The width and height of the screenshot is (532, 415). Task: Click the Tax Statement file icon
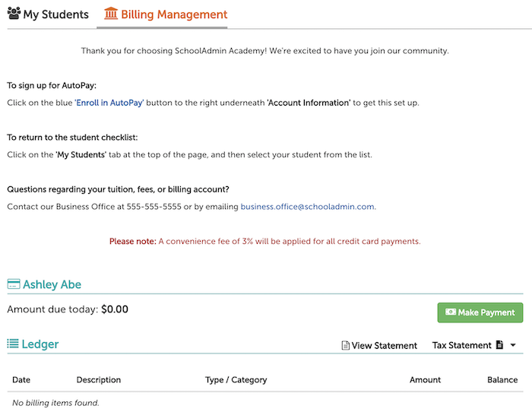(x=499, y=345)
